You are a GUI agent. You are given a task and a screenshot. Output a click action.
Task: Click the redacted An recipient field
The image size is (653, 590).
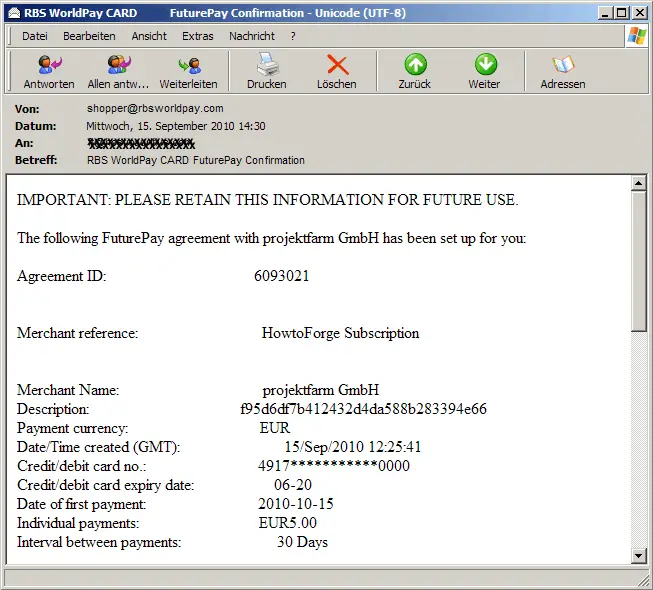[x=141, y=143]
